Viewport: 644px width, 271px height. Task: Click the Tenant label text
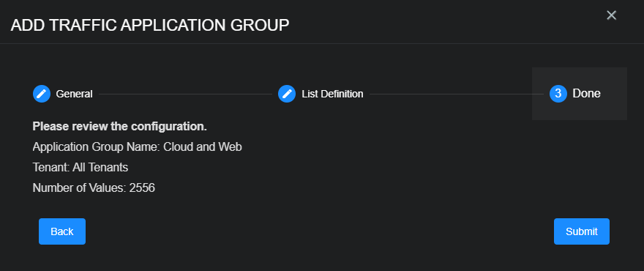(51, 168)
